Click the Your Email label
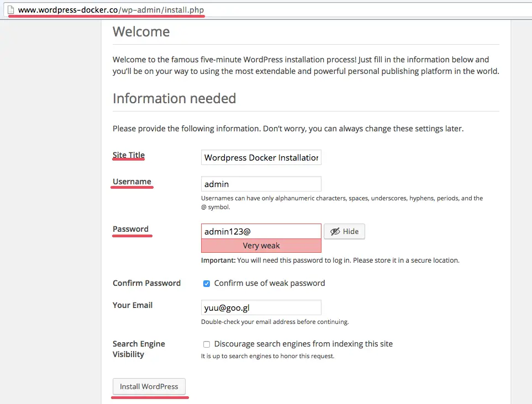The width and height of the screenshot is (532, 404). click(x=133, y=305)
